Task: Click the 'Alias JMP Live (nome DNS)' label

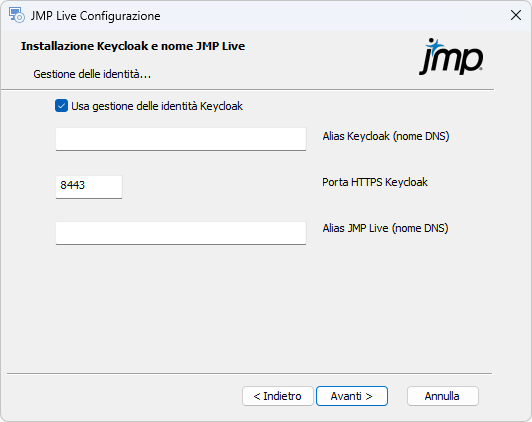Action: click(x=385, y=228)
